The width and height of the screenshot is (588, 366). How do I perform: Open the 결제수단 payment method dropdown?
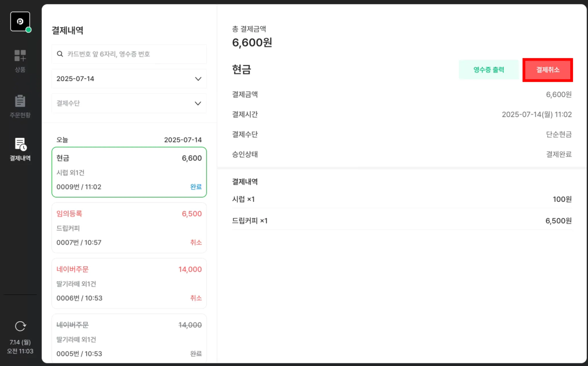tap(129, 103)
